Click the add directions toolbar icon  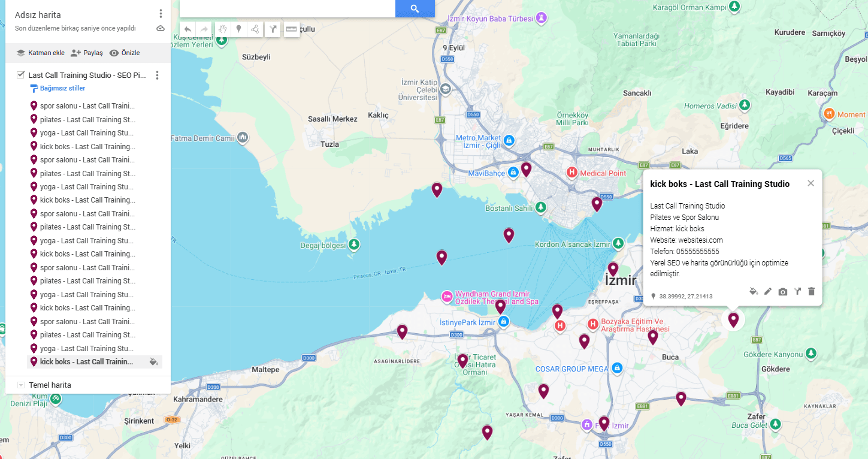click(x=273, y=29)
